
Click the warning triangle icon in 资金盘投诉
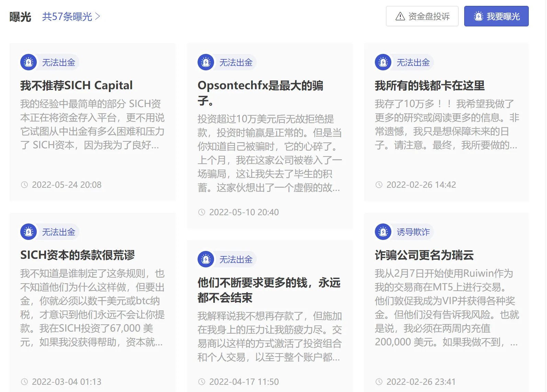click(x=400, y=16)
